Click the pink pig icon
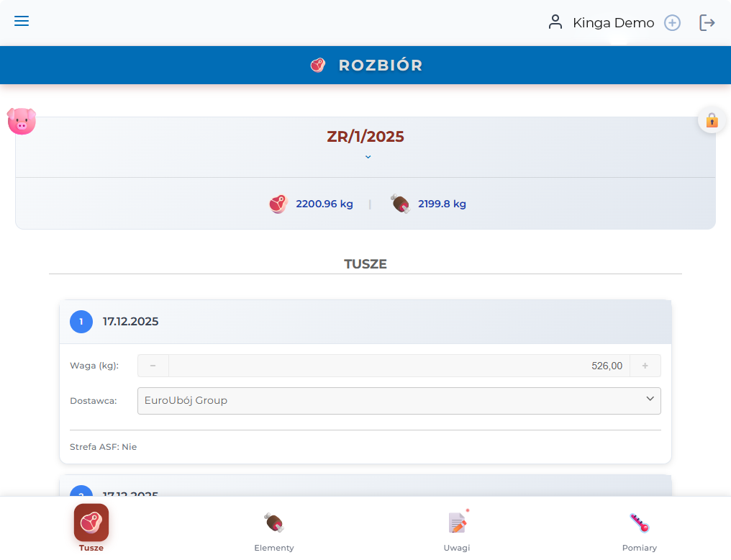The image size is (731, 560). click(22, 121)
